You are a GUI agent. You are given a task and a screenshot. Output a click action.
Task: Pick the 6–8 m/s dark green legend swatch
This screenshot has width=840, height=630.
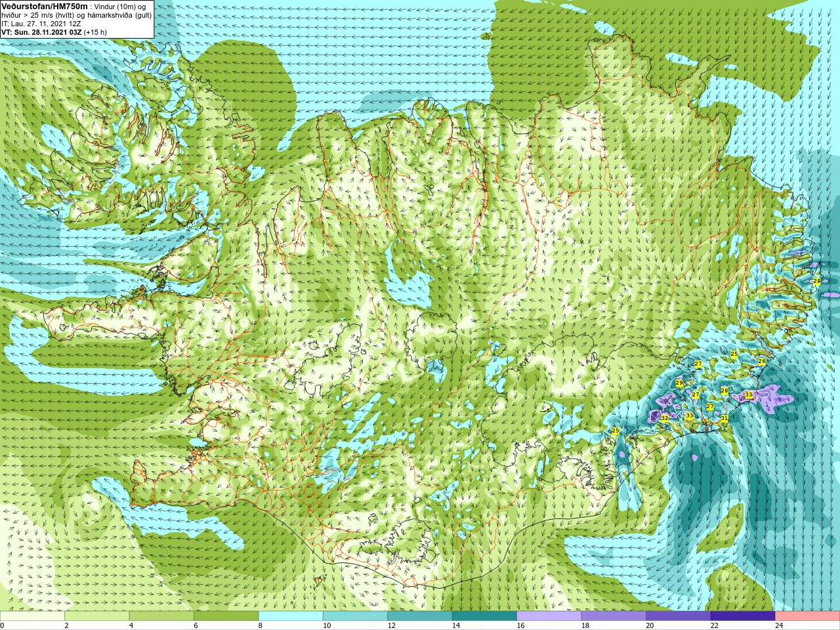point(226,616)
